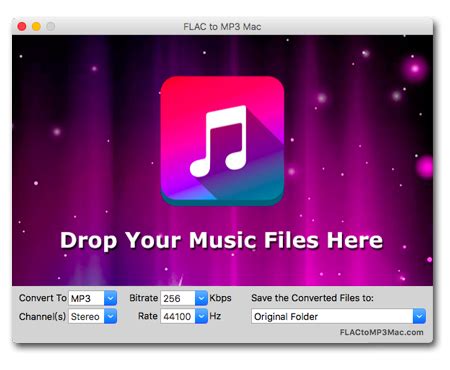Click the Convert To label
450x370 pixels.
(x=43, y=298)
